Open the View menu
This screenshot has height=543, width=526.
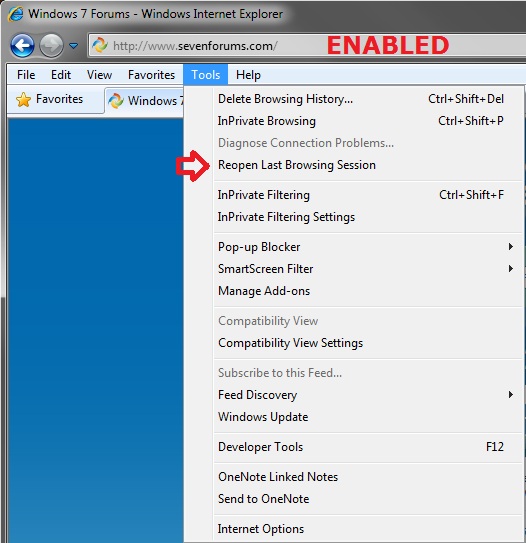pos(99,75)
